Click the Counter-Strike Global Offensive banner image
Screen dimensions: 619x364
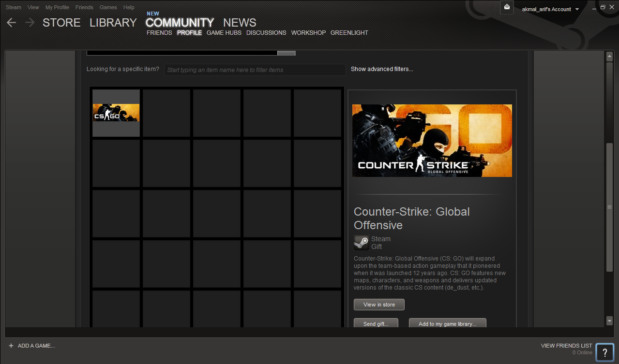coord(432,141)
